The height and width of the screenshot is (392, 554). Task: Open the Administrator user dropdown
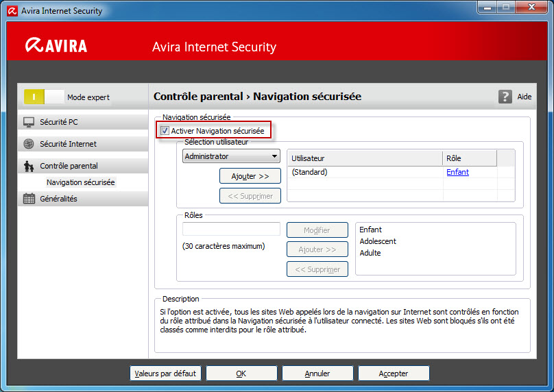point(231,156)
